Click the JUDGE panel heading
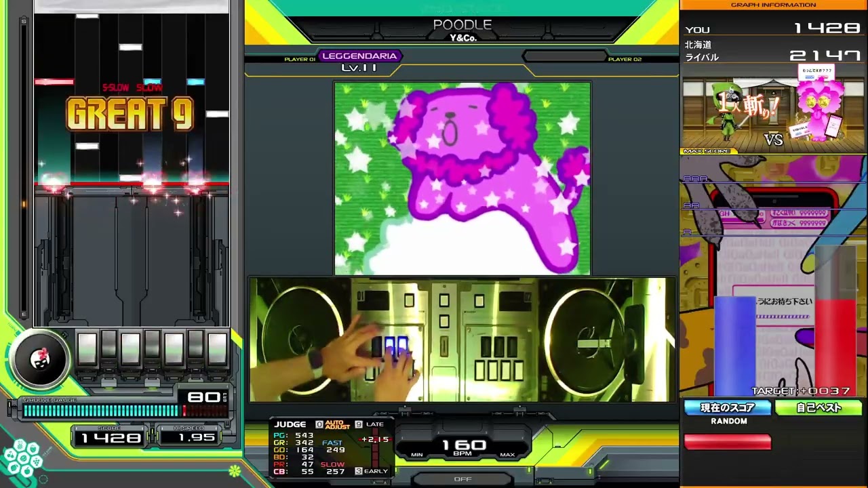The image size is (868, 488). 290,424
